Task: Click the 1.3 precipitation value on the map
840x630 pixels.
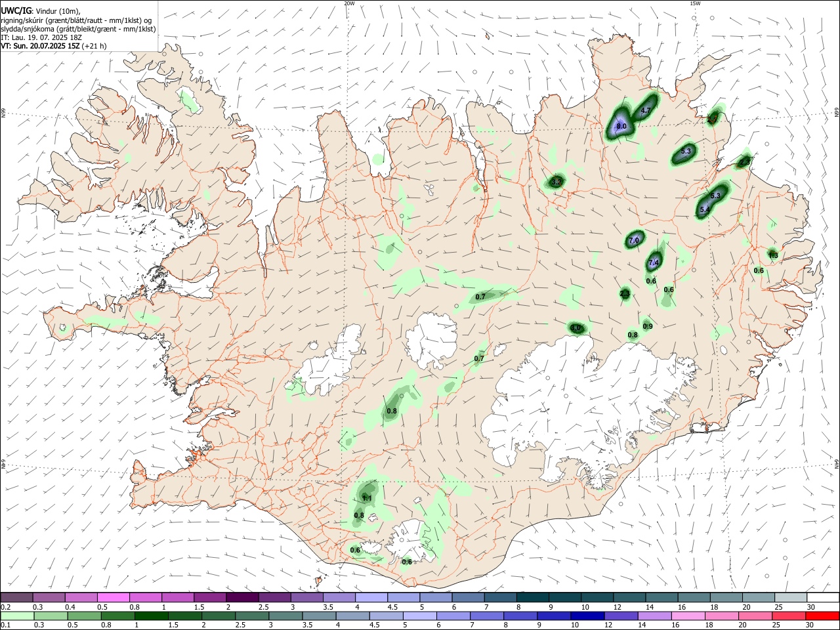Action: pos(773,255)
